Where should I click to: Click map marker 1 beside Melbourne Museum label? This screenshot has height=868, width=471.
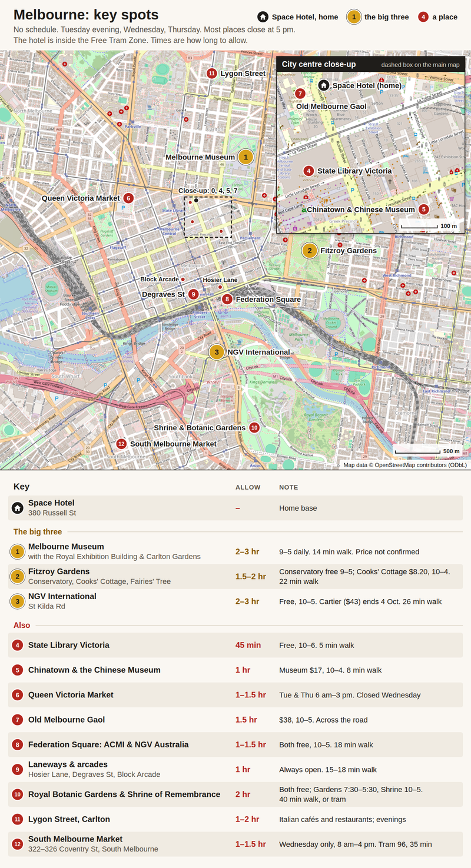pyautogui.click(x=246, y=157)
